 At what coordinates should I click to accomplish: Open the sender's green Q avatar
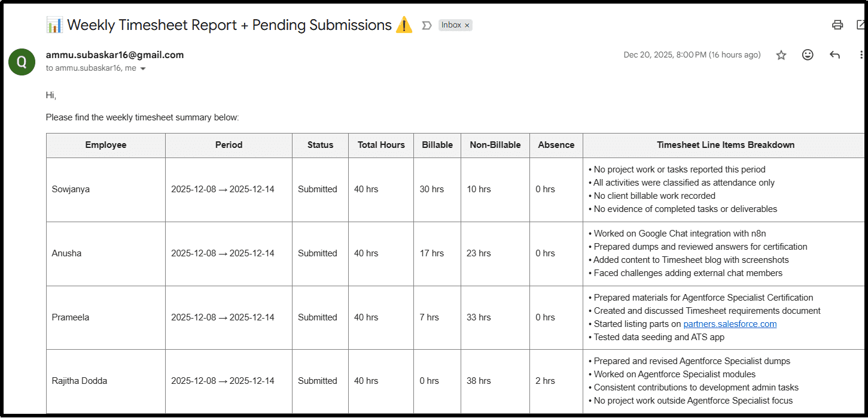tap(22, 61)
